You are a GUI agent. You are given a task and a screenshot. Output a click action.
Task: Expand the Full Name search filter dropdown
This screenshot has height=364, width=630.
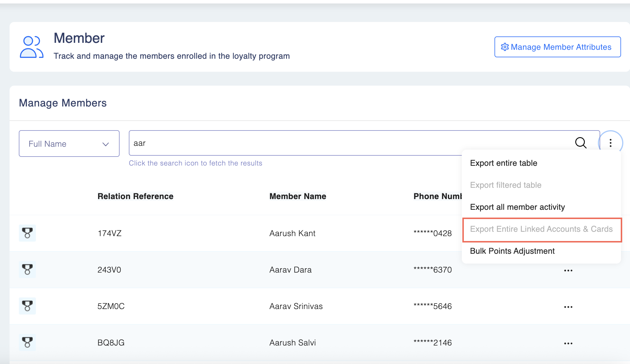pyautogui.click(x=69, y=144)
